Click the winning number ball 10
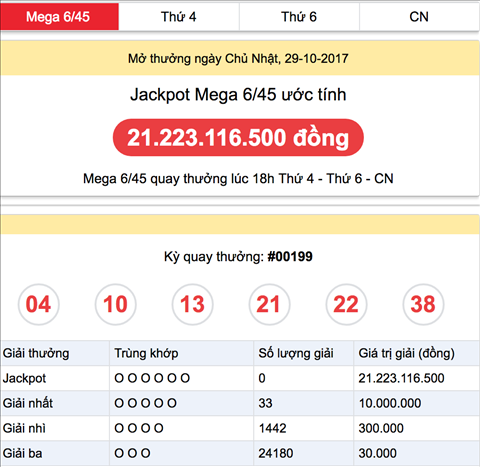Screen dimensions: 480x467 tap(116, 304)
